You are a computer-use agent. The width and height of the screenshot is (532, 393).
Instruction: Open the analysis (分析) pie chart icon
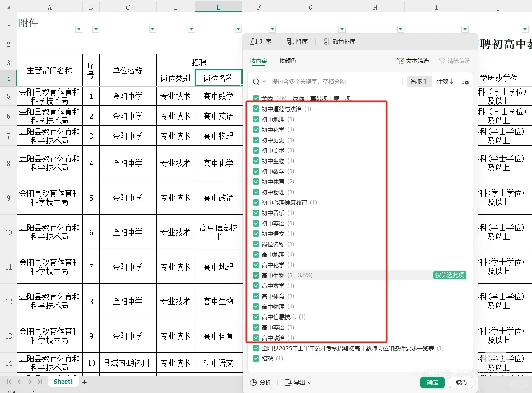coord(254,382)
